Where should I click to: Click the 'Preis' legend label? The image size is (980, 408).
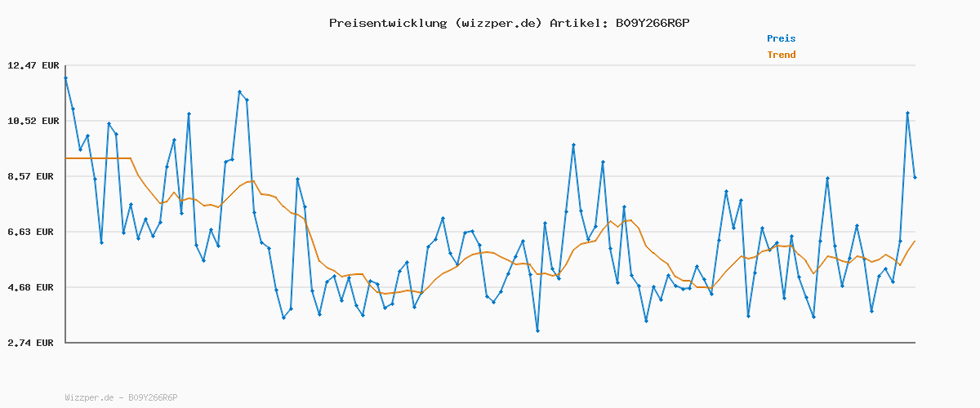[x=781, y=38]
